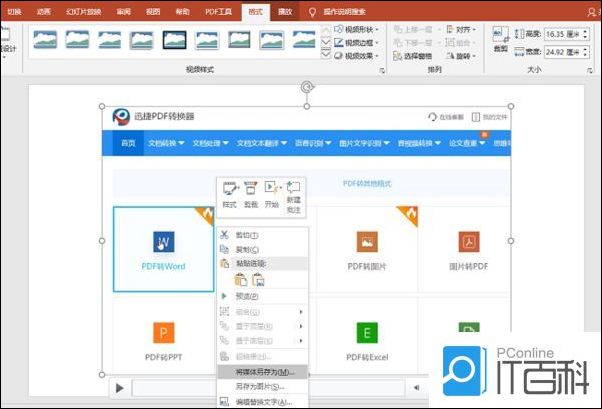
Task: Click the top-left corner handle of the video
Action: tap(102, 106)
